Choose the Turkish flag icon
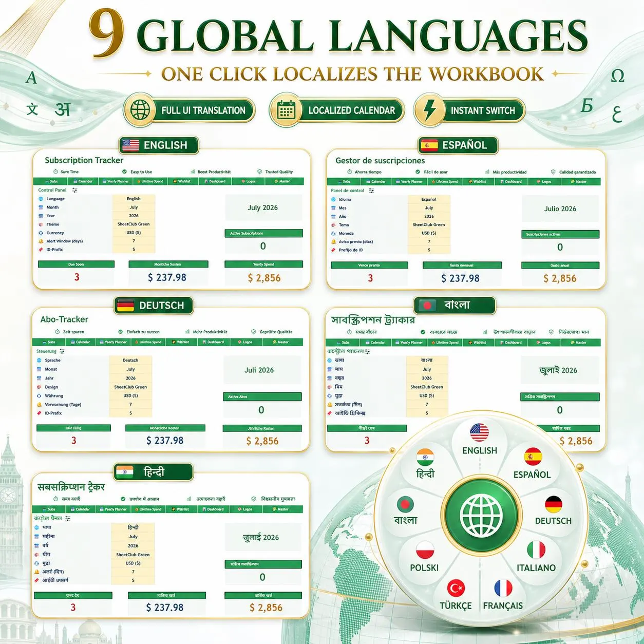The image size is (644, 644). pos(456,588)
